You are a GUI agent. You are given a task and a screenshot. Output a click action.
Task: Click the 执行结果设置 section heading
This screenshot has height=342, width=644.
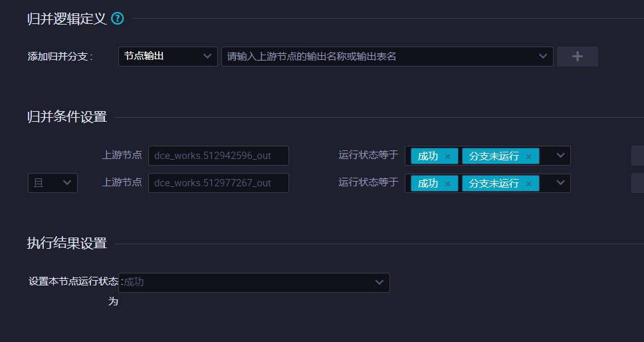click(x=67, y=243)
